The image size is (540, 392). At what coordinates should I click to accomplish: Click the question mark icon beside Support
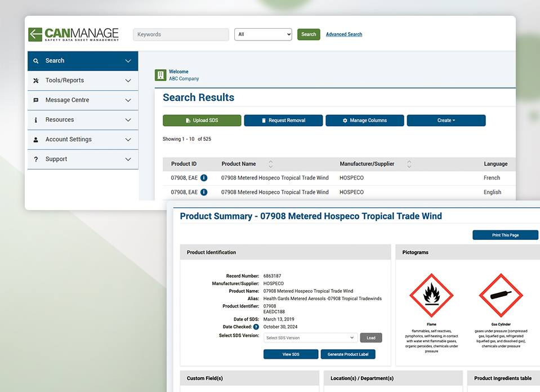click(x=36, y=159)
